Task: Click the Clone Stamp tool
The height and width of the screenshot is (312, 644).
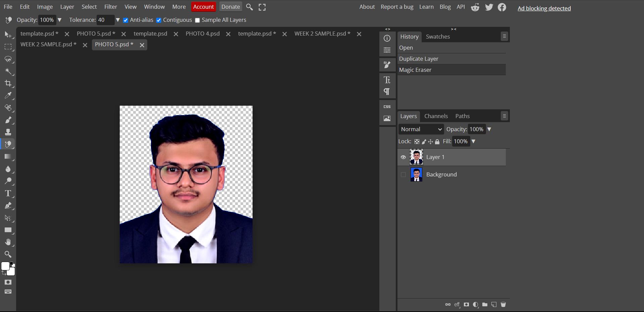Action: pos(8,132)
